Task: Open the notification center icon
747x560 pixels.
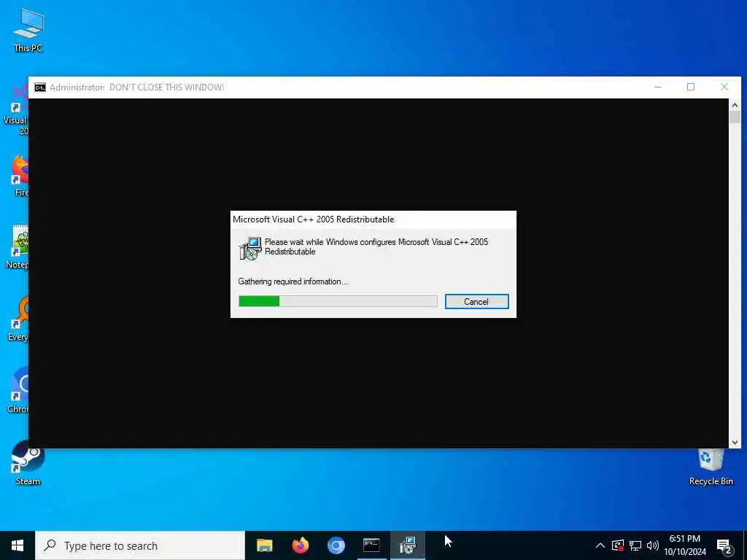Action: 724,546
